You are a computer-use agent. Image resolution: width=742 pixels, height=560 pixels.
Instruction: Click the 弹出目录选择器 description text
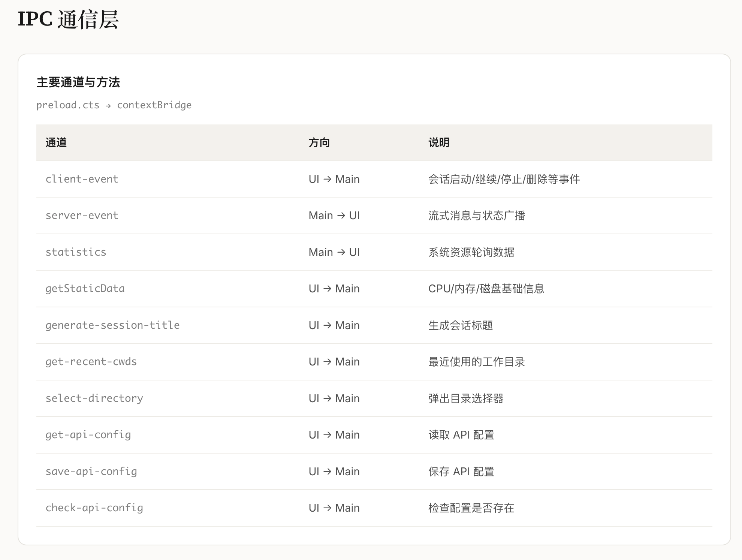pos(465,398)
